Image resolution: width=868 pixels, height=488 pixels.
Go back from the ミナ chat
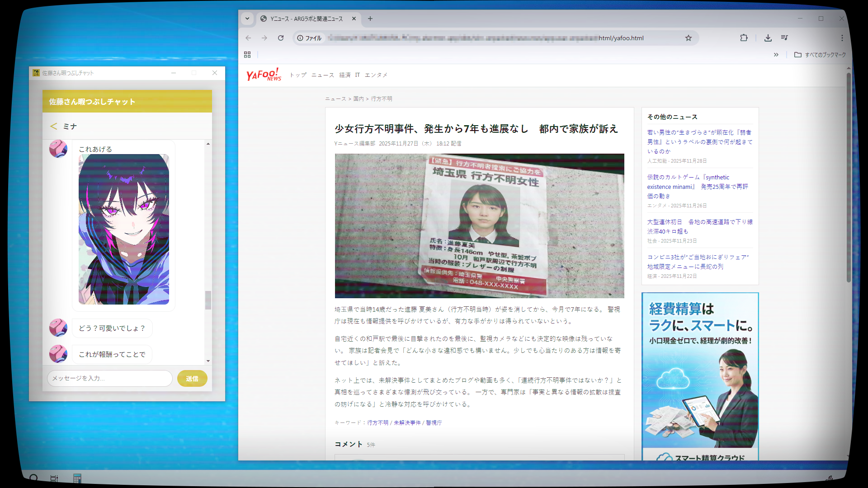[53, 127]
